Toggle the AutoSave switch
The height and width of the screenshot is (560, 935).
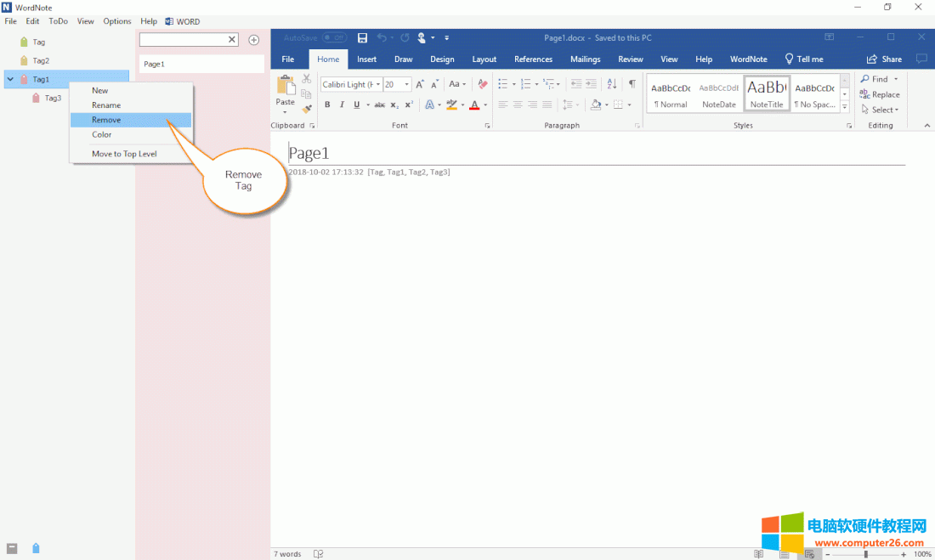(334, 38)
